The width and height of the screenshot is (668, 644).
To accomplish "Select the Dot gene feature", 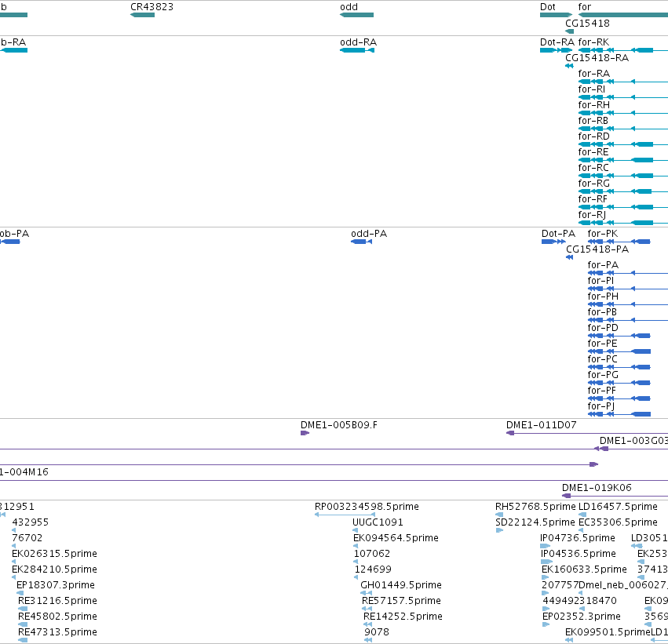I will pyautogui.click(x=556, y=15).
